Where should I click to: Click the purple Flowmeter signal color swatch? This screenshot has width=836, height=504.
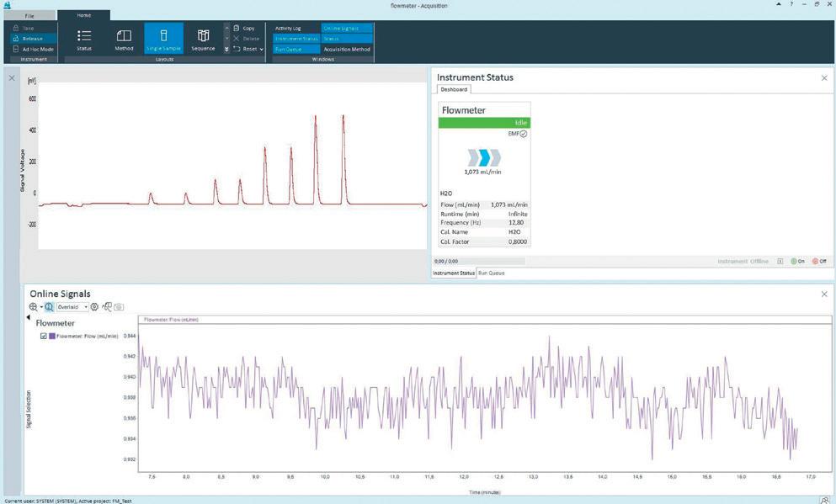[52, 337]
